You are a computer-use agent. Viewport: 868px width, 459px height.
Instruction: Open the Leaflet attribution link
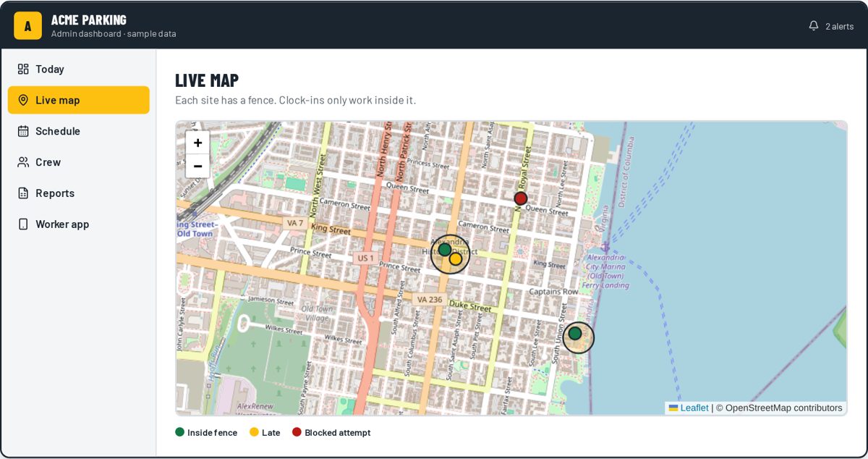(689, 408)
